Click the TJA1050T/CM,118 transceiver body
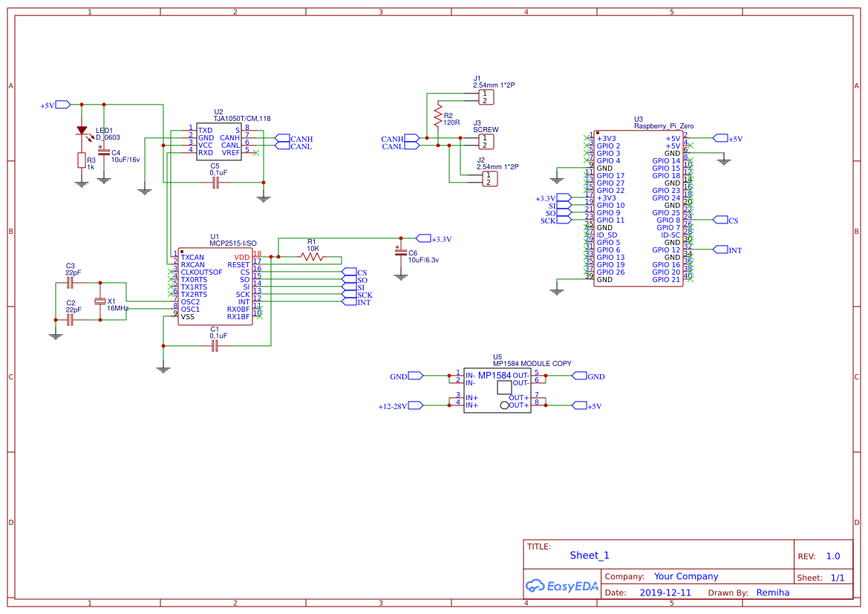868x614 pixels. coord(219,141)
